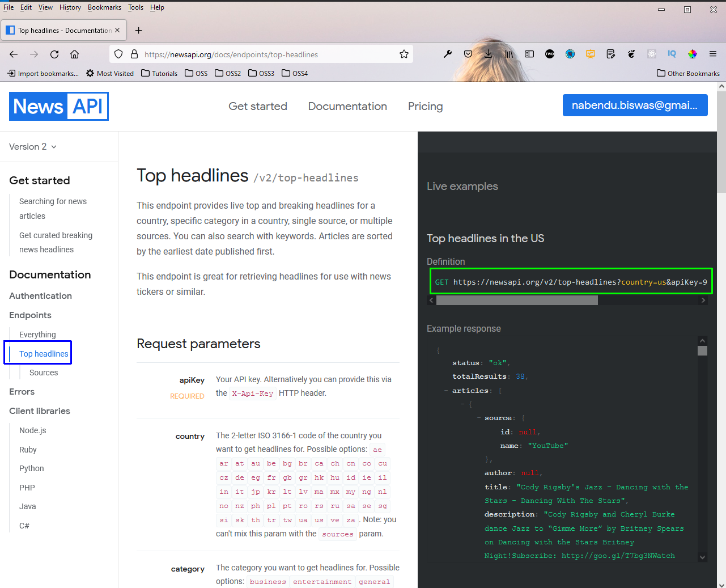Click the nabendu.biswas@gmai... account button
The width and height of the screenshot is (726, 588).
(x=635, y=105)
